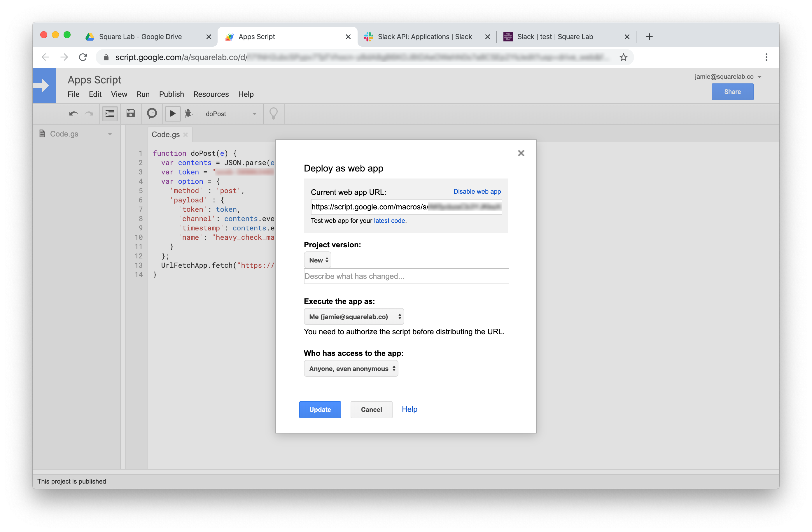Image resolution: width=812 pixels, height=532 pixels.
Task: Open project history via the clock icon
Action: pyautogui.click(x=151, y=114)
